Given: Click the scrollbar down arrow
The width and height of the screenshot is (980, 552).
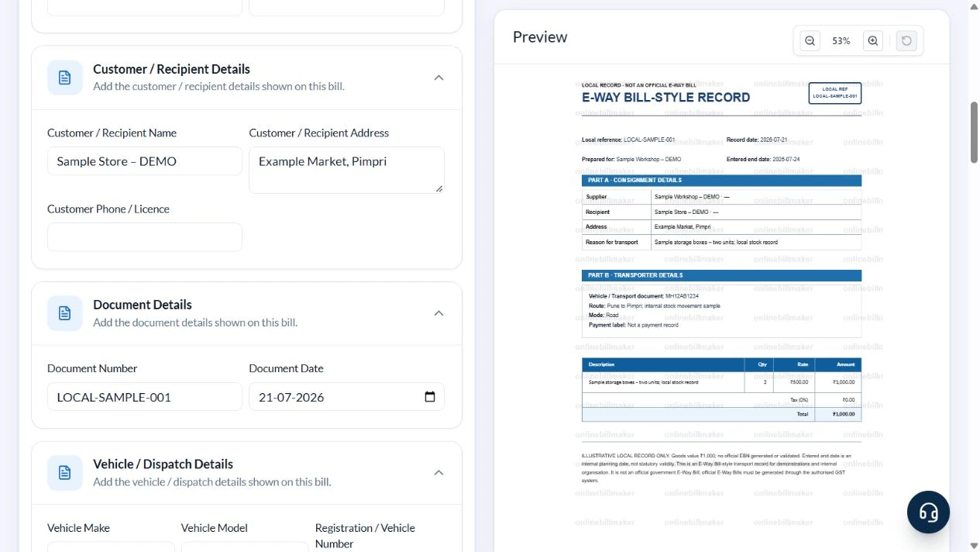Looking at the screenshot, I should click(x=974, y=546).
